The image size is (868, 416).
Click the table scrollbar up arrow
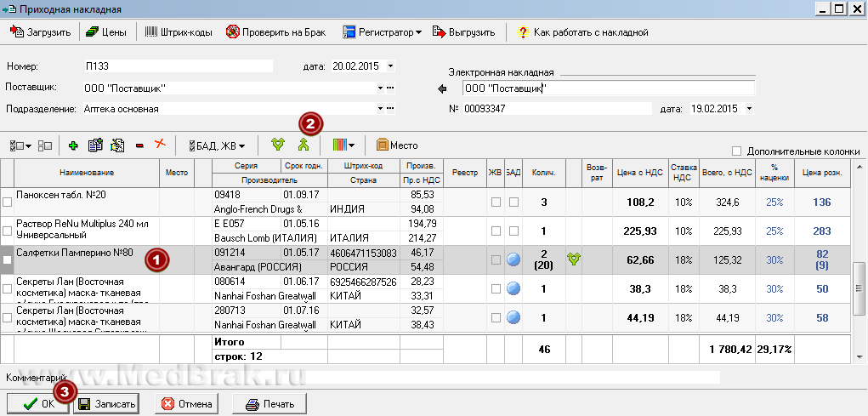pos(859,166)
